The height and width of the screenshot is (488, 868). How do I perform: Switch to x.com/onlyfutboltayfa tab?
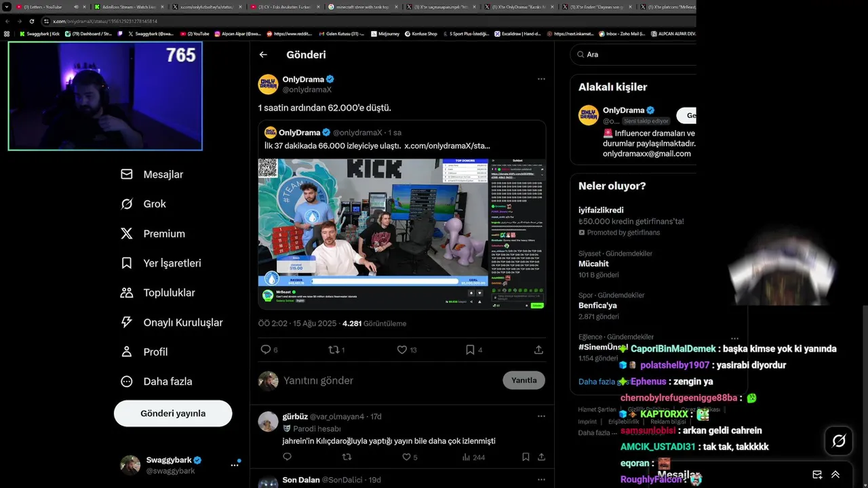click(207, 7)
